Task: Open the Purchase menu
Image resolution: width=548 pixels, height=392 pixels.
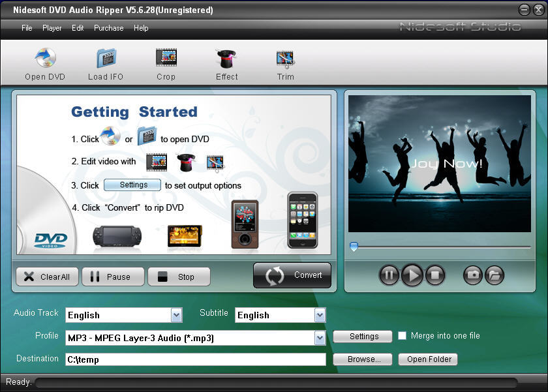Action: click(x=109, y=28)
